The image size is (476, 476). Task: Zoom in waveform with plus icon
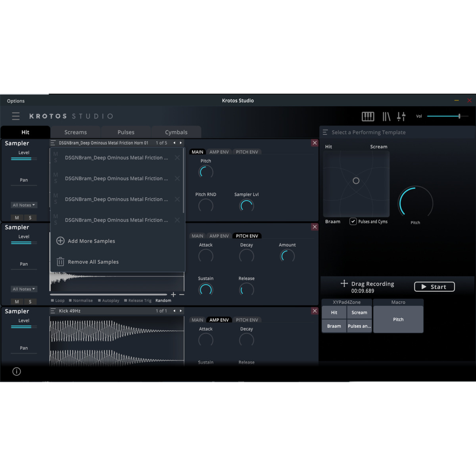point(173,294)
